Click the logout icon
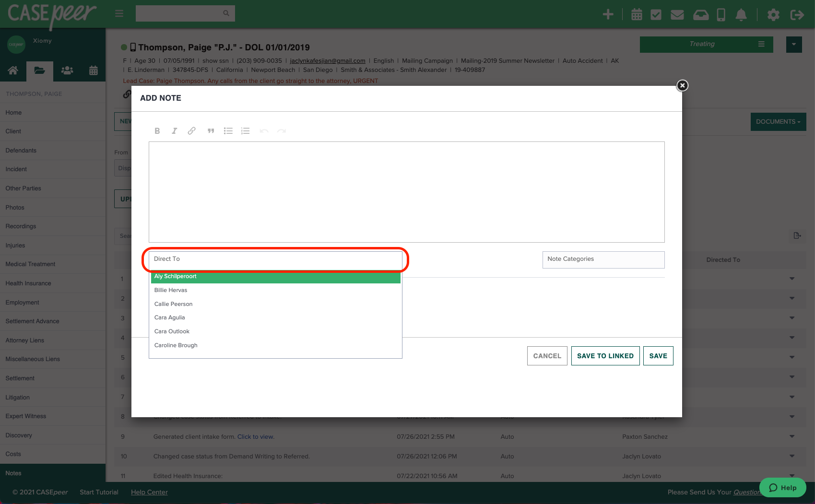 coord(797,15)
